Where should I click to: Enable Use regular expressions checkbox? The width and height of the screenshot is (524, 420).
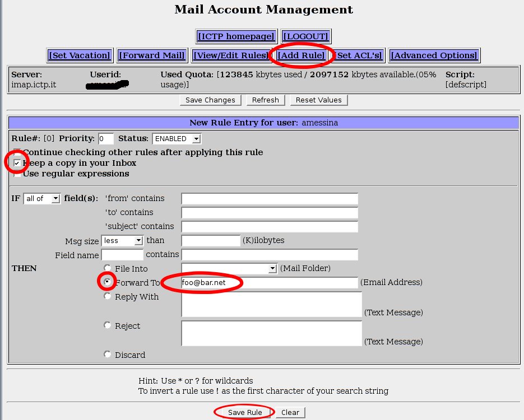pyautogui.click(x=18, y=174)
